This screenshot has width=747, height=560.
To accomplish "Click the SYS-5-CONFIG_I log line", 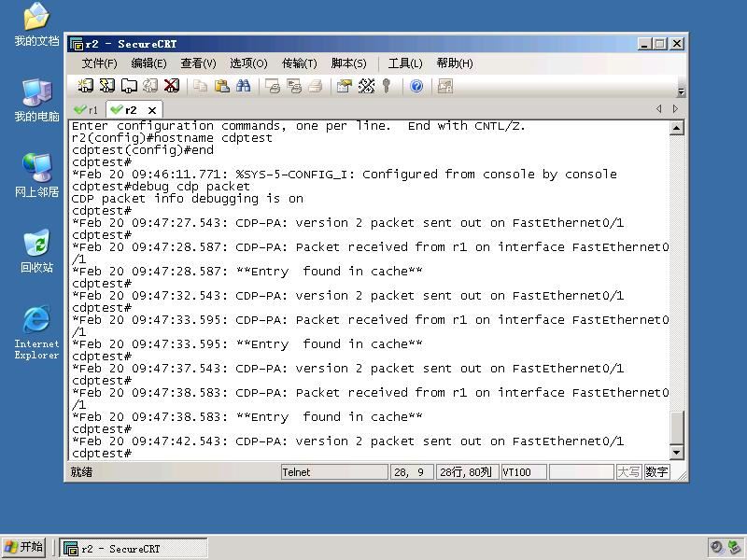I will (x=344, y=175).
